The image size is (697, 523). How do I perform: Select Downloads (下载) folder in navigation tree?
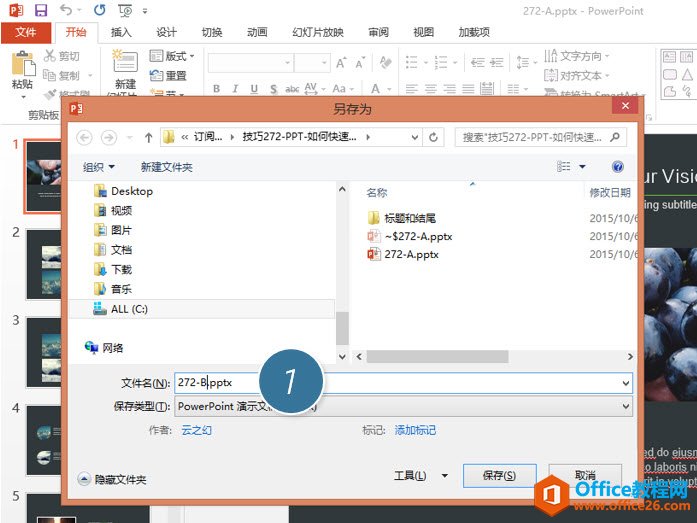[x=113, y=269]
